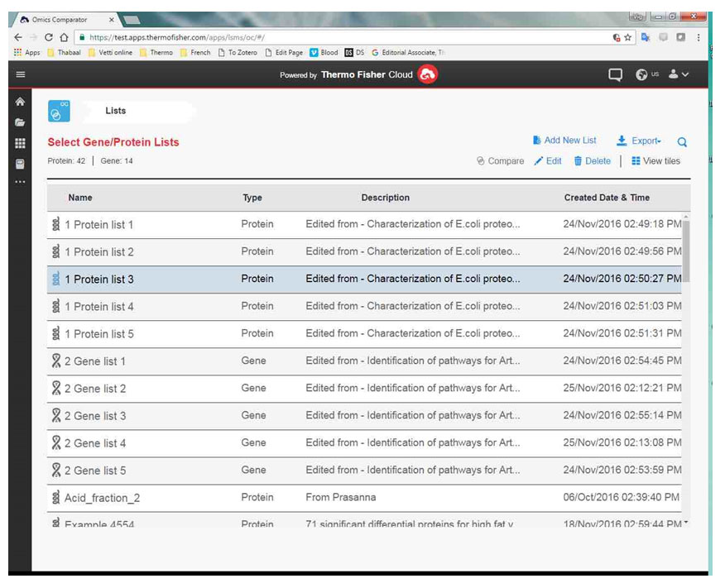The height and width of the screenshot is (588, 725).
Task: Click the Delete button
Action: tap(593, 160)
